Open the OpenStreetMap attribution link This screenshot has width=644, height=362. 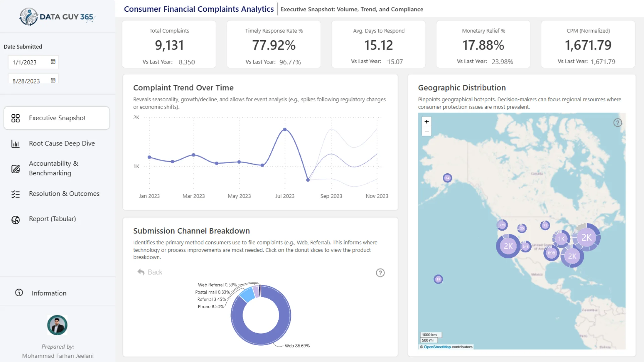coord(437,347)
